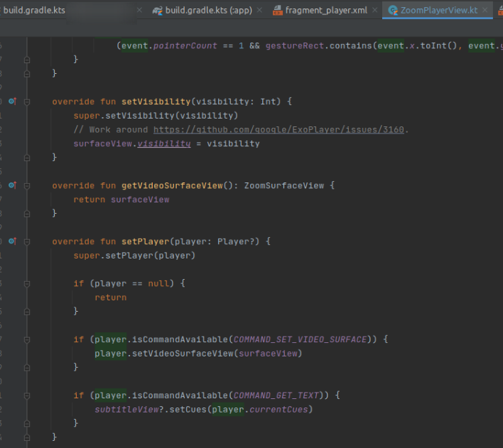Click the setVisibility function name
503x448 pixels.
coord(156,102)
